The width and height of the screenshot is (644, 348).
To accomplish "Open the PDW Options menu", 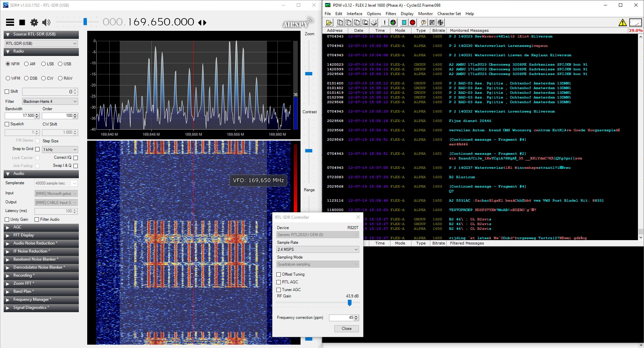I will (x=374, y=14).
